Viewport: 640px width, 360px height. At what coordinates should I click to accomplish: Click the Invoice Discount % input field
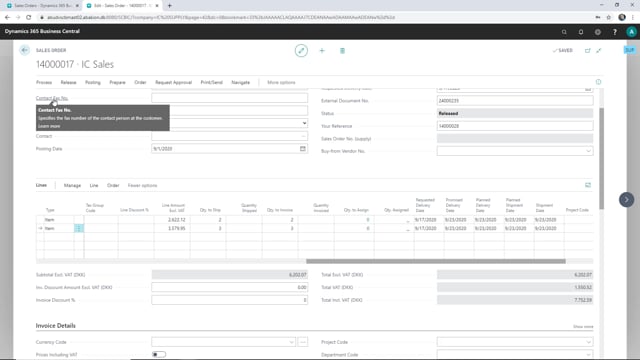click(x=229, y=300)
